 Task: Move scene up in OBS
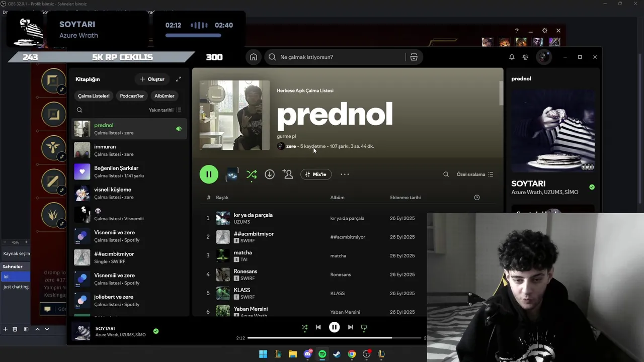coord(37,329)
